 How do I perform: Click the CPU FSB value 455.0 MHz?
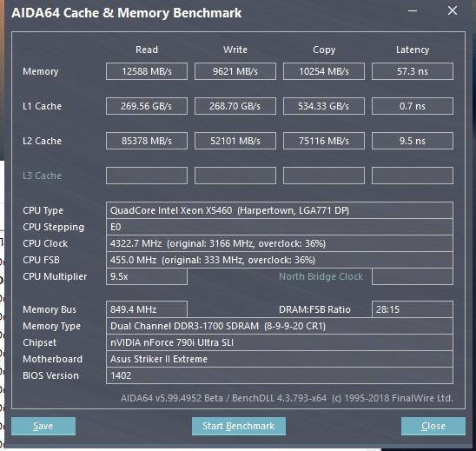pyautogui.click(x=280, y=260)
